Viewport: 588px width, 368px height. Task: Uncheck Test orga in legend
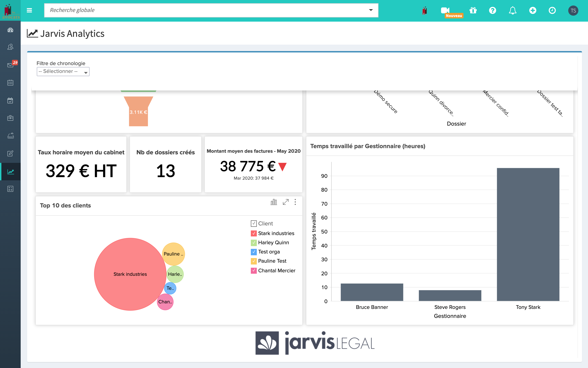coord(254,252)
